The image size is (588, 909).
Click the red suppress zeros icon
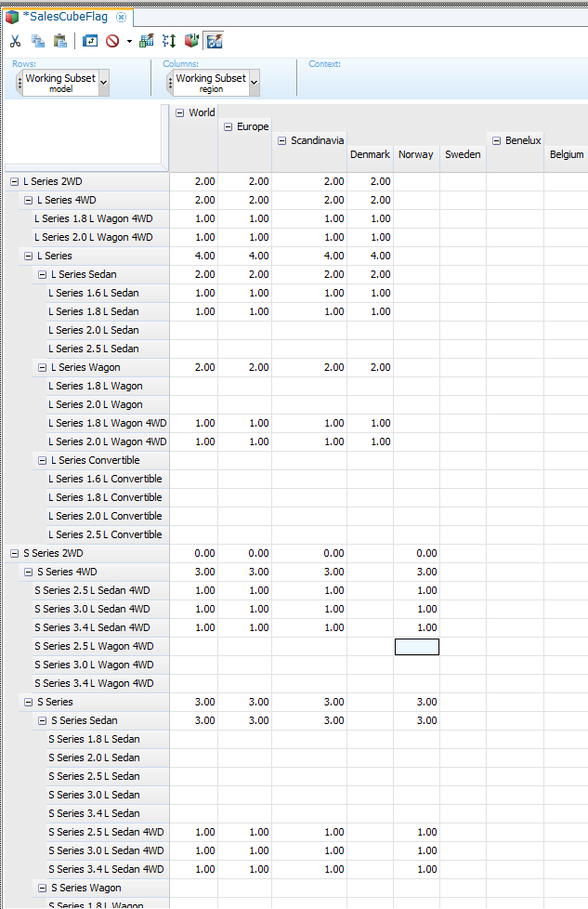[x=112, y=41]
